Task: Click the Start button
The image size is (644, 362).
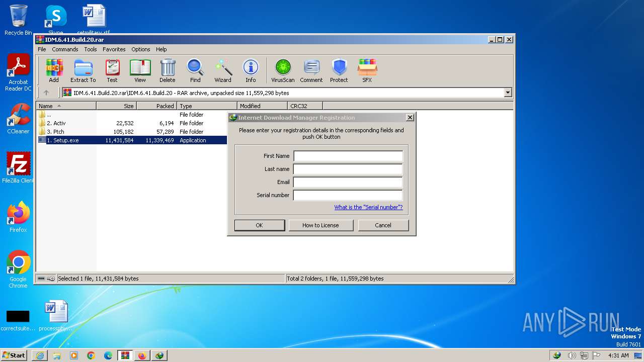Action: click(x=14, y=355)
